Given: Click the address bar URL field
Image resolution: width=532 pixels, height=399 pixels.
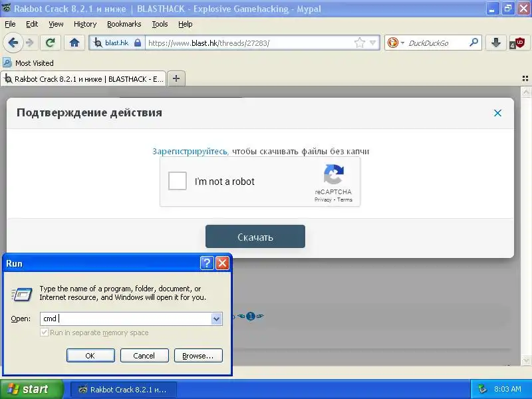Looking at the screenshot, I should pos(249,43).
